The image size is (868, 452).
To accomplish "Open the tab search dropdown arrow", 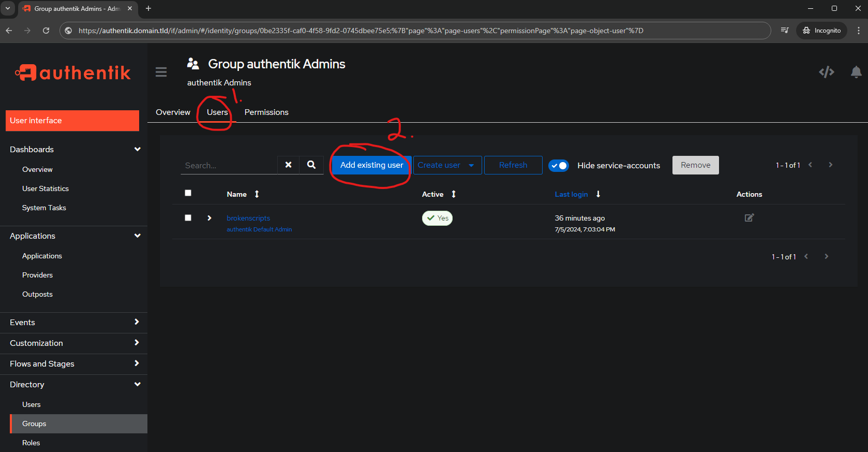I will click(8, 8).
